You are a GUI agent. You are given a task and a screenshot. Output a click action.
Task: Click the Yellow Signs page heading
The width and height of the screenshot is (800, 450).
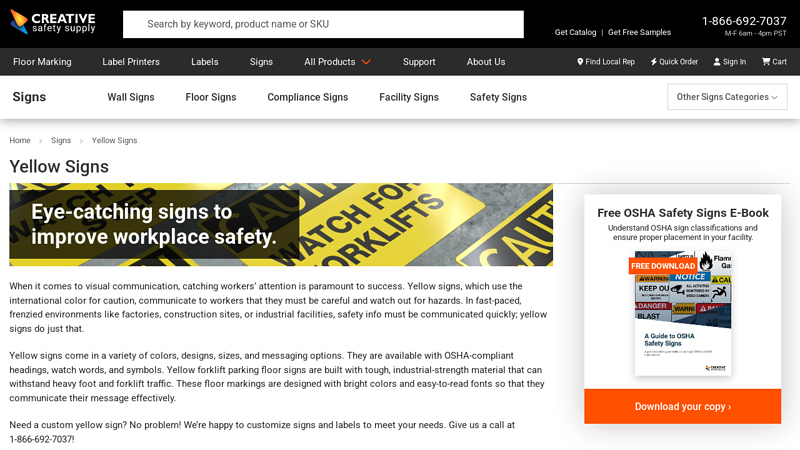59,167
